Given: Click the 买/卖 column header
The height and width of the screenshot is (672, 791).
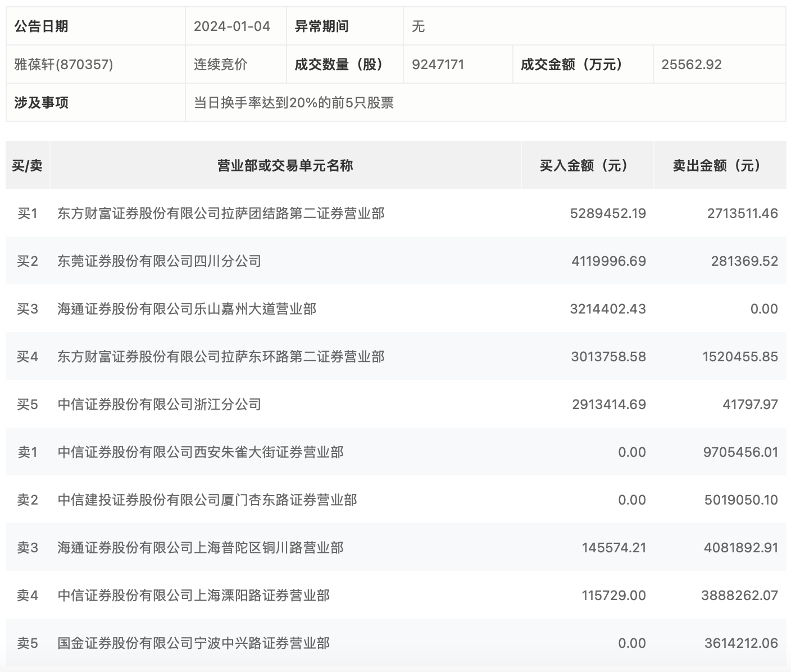Looking at the screenshot, I should pos(28,165).
